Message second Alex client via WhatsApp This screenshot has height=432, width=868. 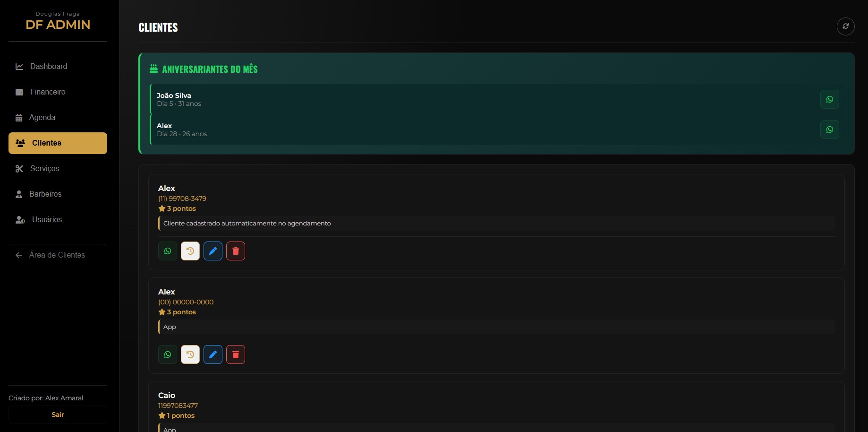point(168,354)
